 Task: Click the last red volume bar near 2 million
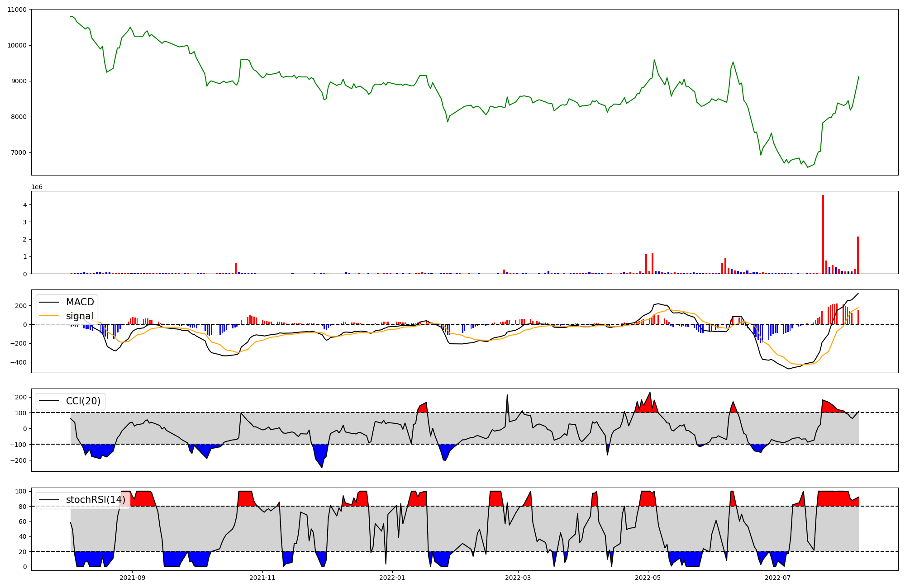point(857,255)
